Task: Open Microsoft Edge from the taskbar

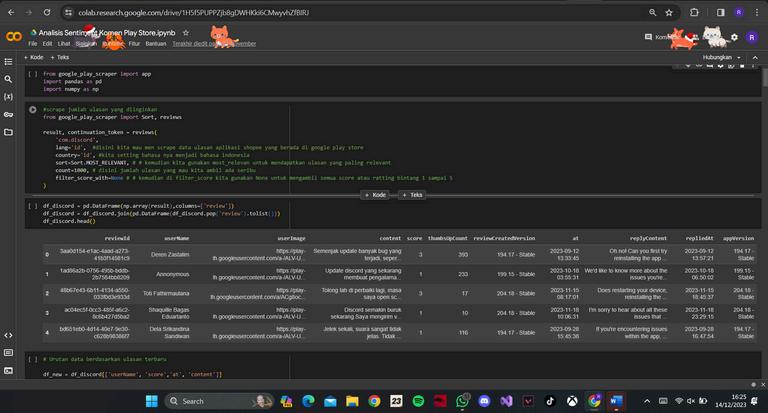Action: click(308, 401)
